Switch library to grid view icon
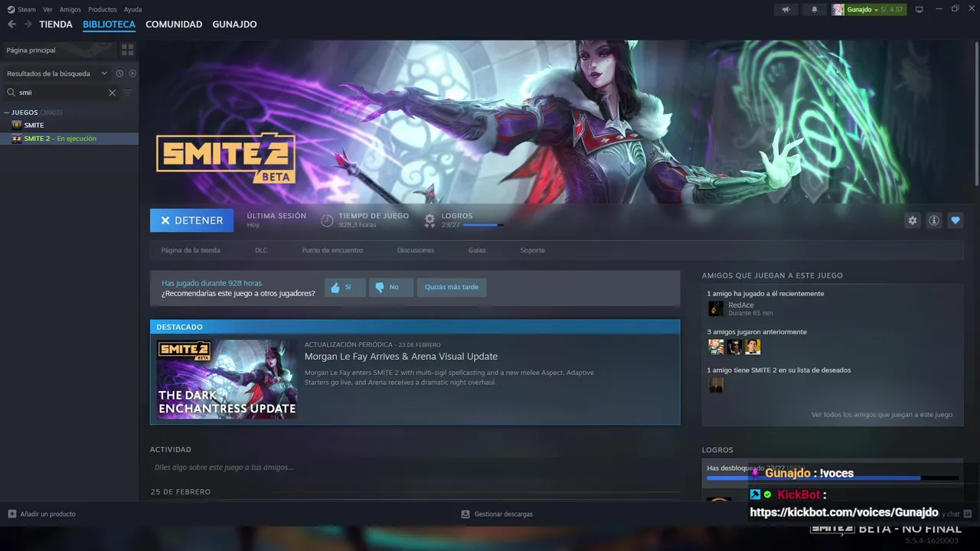Image resolution: width=980 pixels, height=551 pixels. 127,50
